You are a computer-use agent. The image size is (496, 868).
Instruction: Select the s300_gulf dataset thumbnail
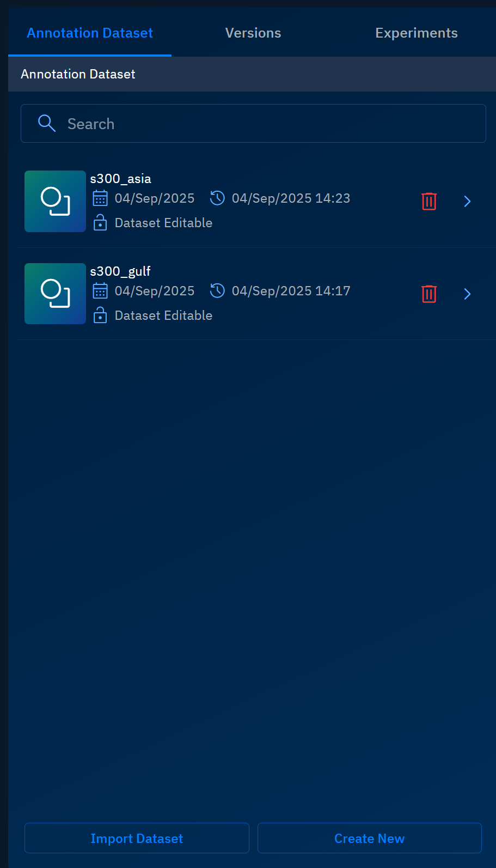55,294
